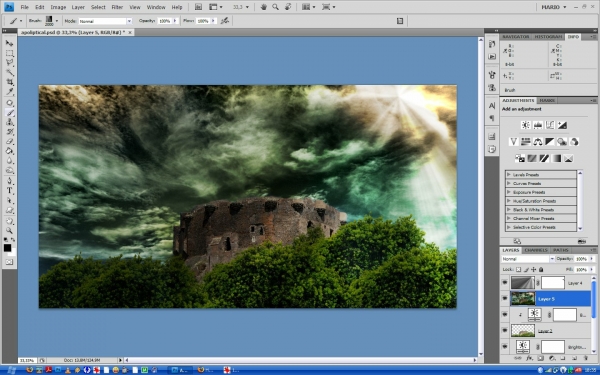The image size is (600, 375).
Task: Hide Layer 5 visibility eye
Action: pyautogui.click(x=505, y=298)
